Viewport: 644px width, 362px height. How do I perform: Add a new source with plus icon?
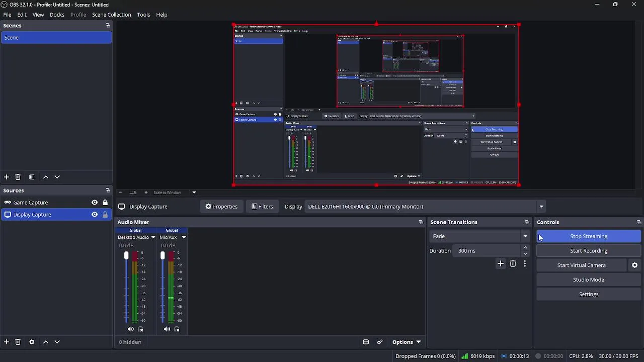[7, 342]
